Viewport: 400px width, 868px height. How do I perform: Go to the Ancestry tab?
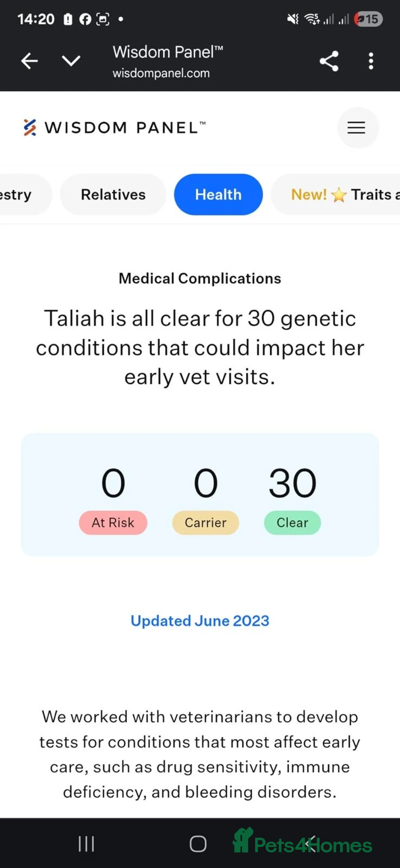point(19,195)
